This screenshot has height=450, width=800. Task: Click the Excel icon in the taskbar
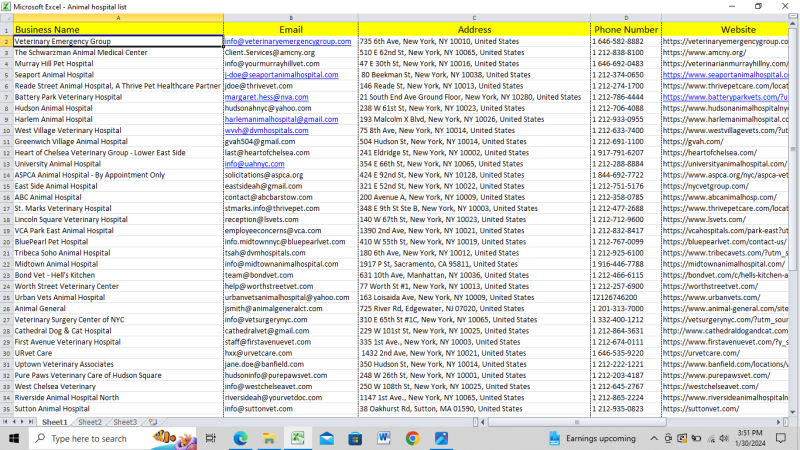tap(297, 438)
